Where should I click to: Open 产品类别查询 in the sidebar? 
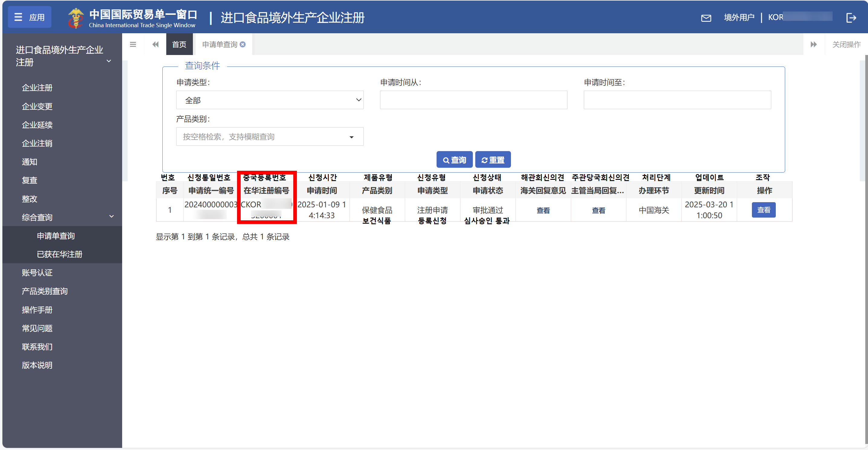tap(44, 291)
